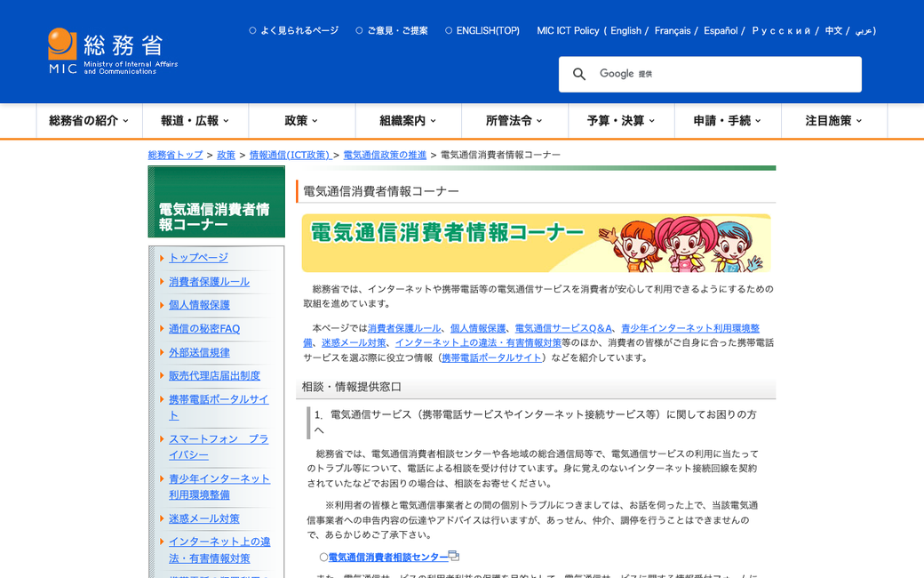Click the search magnifier icon
924x578 pixels.
pyautogui.click(x=579, y=75)
